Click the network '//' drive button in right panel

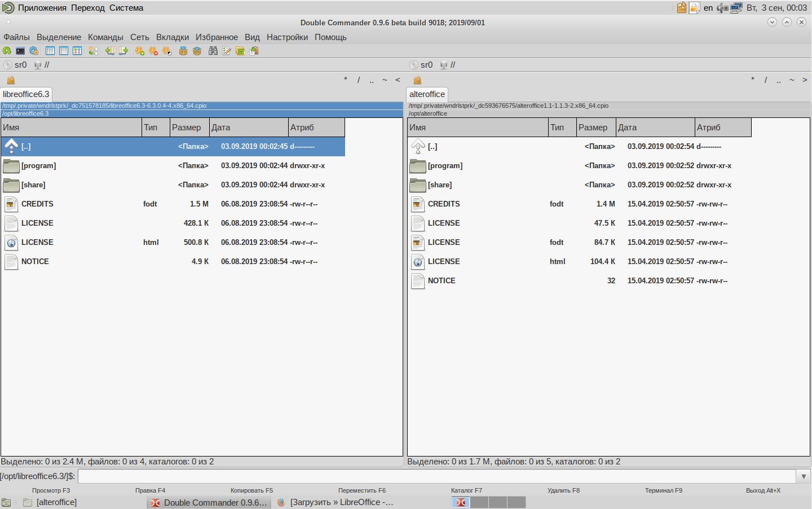(x=448, y=65)
